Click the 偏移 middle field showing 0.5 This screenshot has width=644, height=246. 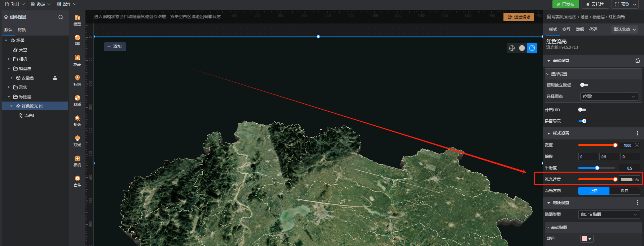click(x=609, y=157)
